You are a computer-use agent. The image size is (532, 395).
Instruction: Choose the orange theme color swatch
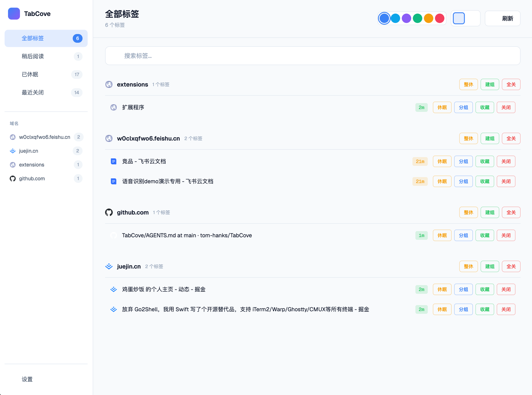coord(428,18)
